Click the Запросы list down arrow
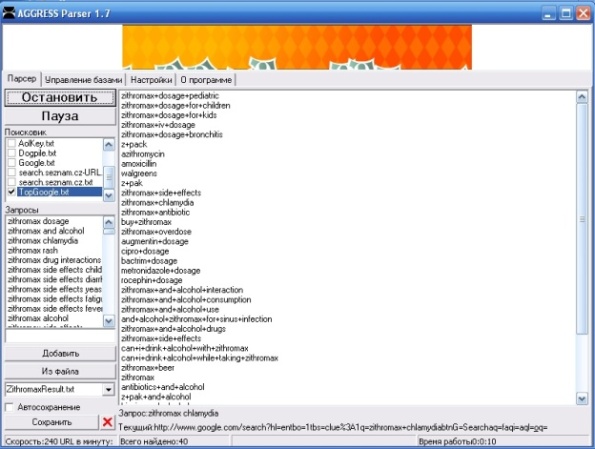Viewport: 595px width, 449px height. 109,321
